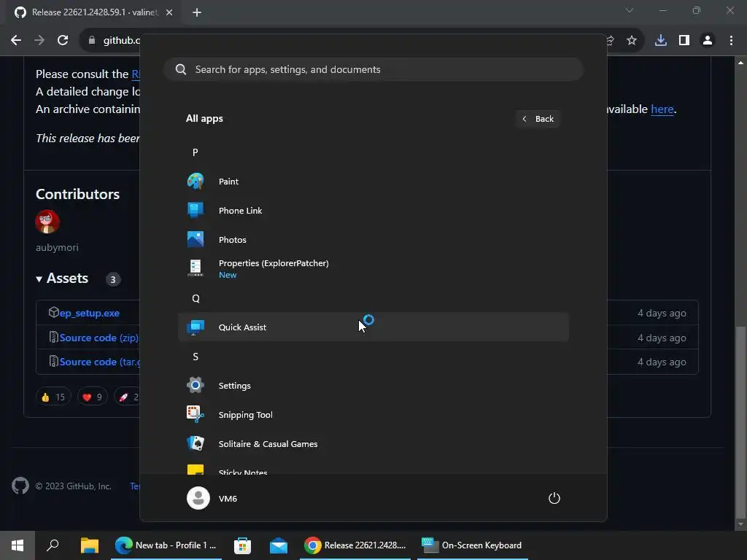Add thumbs up reaction with 15
This screenshot has height=560, width=747.
click(53, 397)
